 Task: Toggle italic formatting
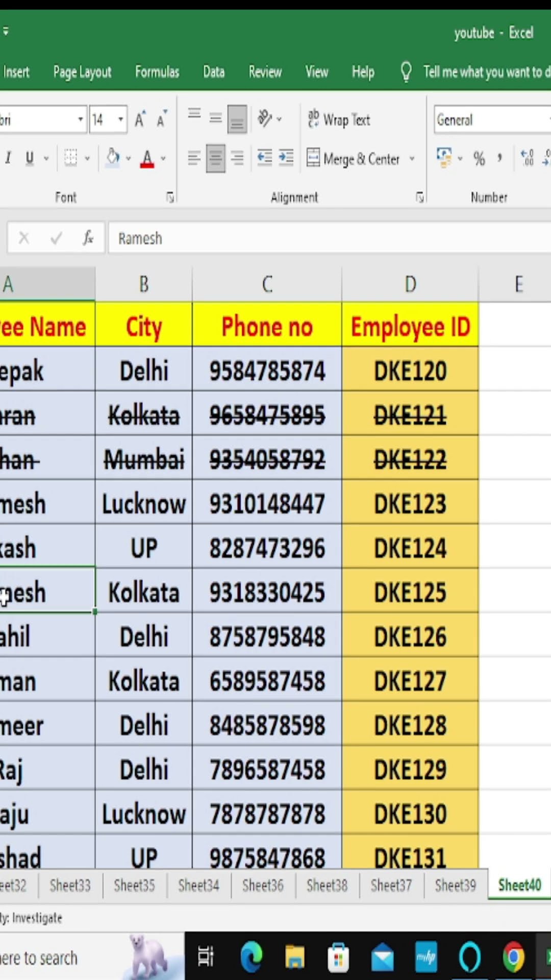click(8, 158)
